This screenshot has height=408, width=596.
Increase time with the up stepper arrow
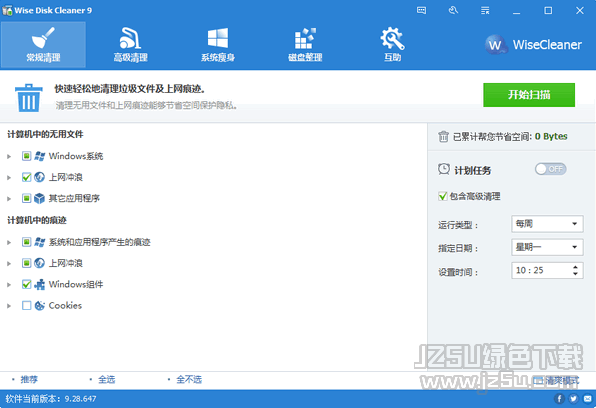tap(575, 267)
